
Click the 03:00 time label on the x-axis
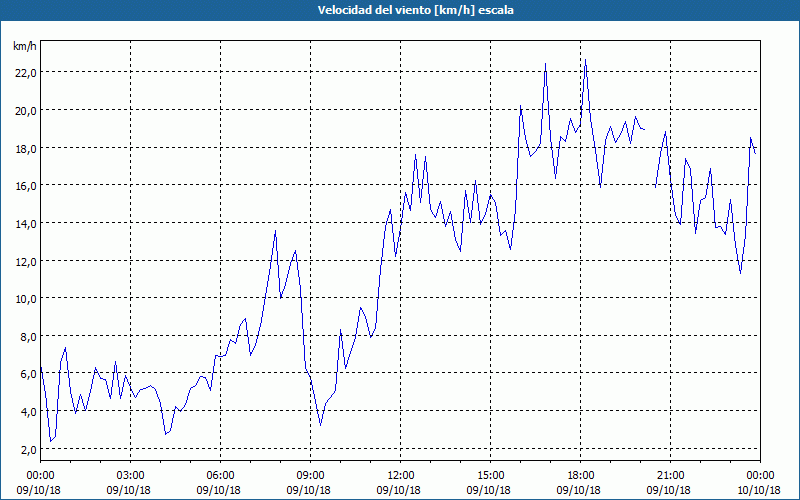[131, 476]
